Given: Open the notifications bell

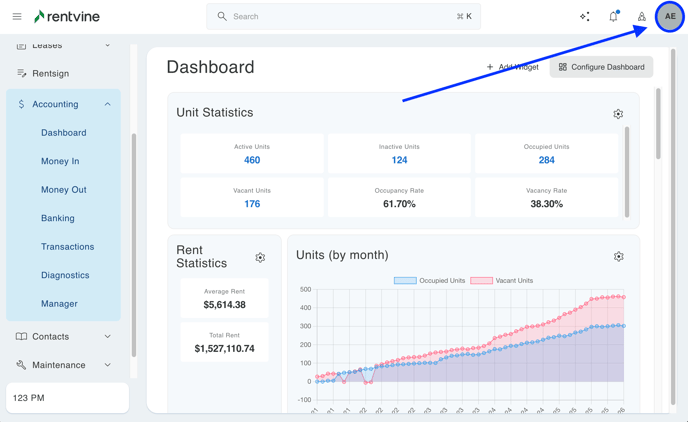Looking at the screenshot, I should pyautogui.click(x=613, y=16).
